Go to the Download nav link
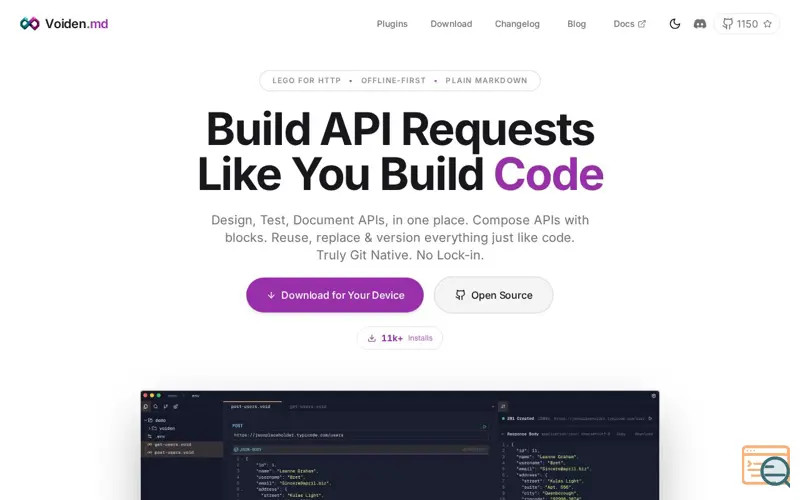This screenshot has width=800, height=500. [x=451, y=24]
